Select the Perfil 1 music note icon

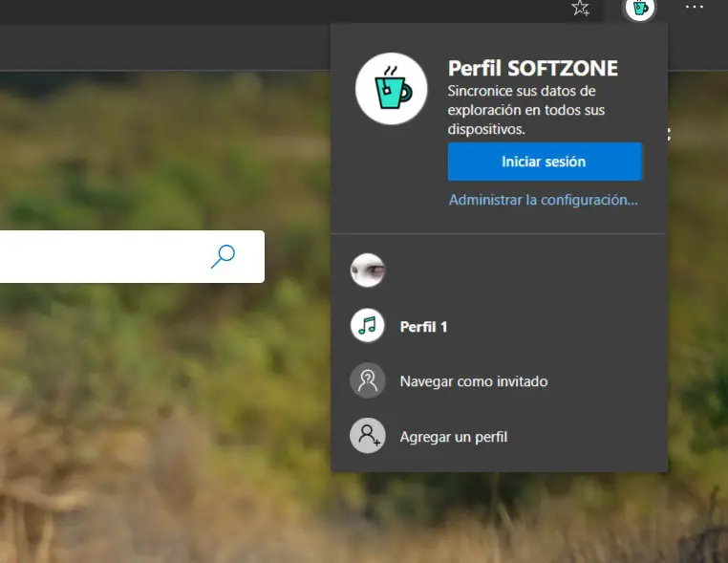[367, 326]
